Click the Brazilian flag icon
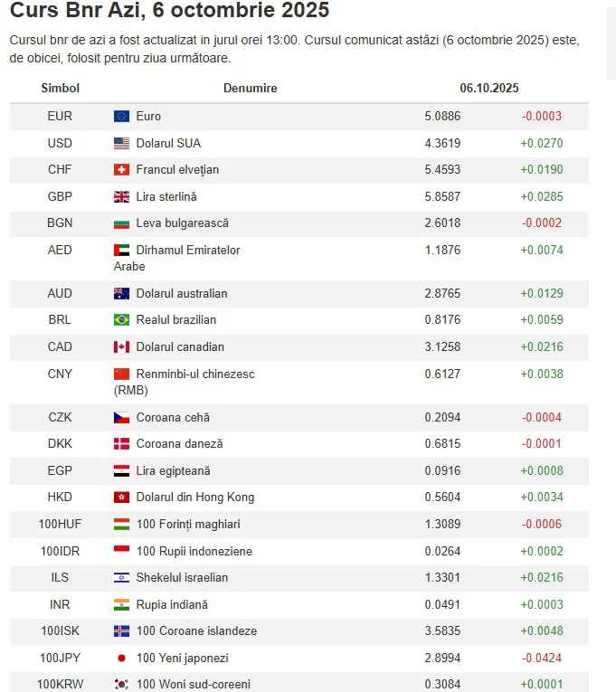The width and height of the screenshot is (616, 692). (121, 320)
